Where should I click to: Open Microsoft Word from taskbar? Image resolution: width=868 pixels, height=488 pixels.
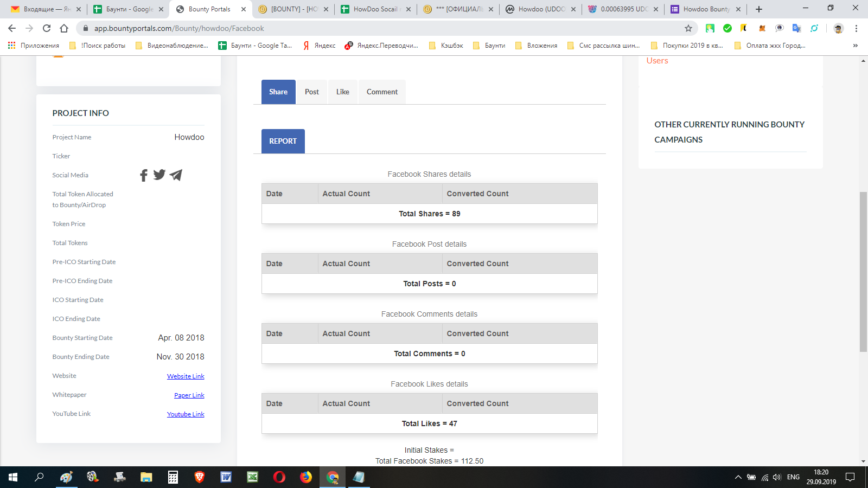(x=226, y=477)
